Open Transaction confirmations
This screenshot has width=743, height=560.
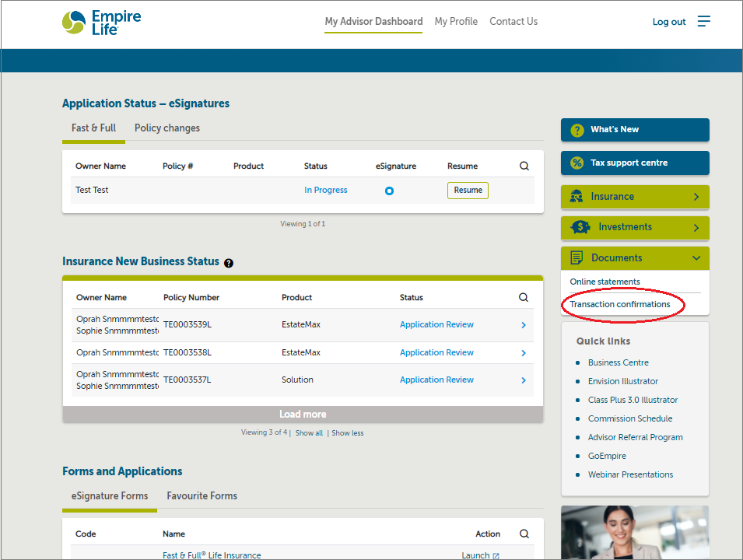coord(620,304)
